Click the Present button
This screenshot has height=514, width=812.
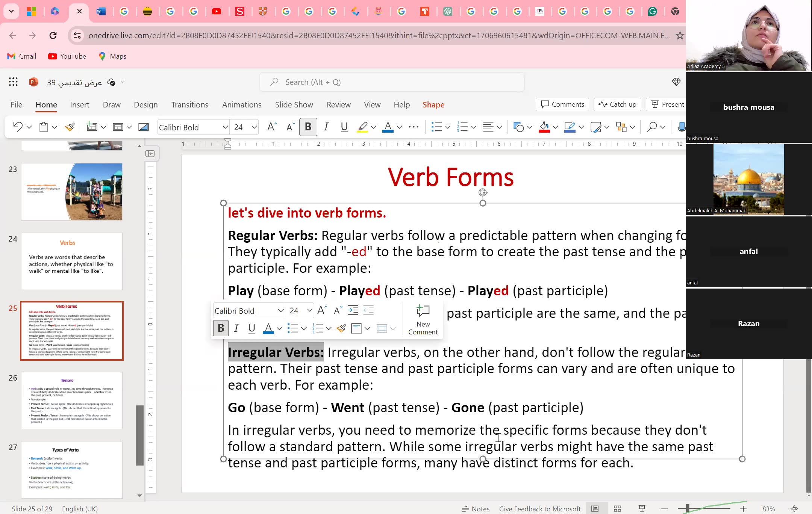(670, 104)
